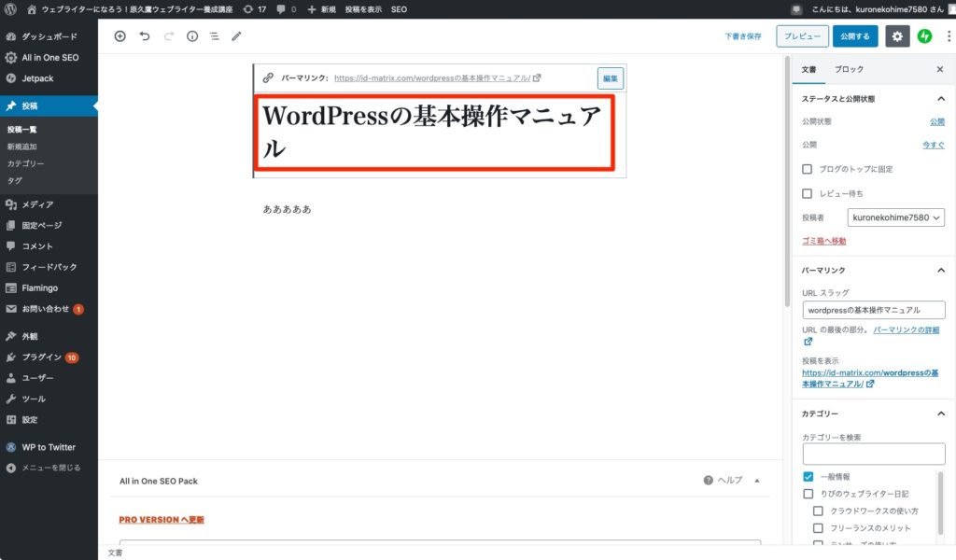Click 今すぐ publish date link
This screenshot has height=560, width=956.
pos(934,145)
